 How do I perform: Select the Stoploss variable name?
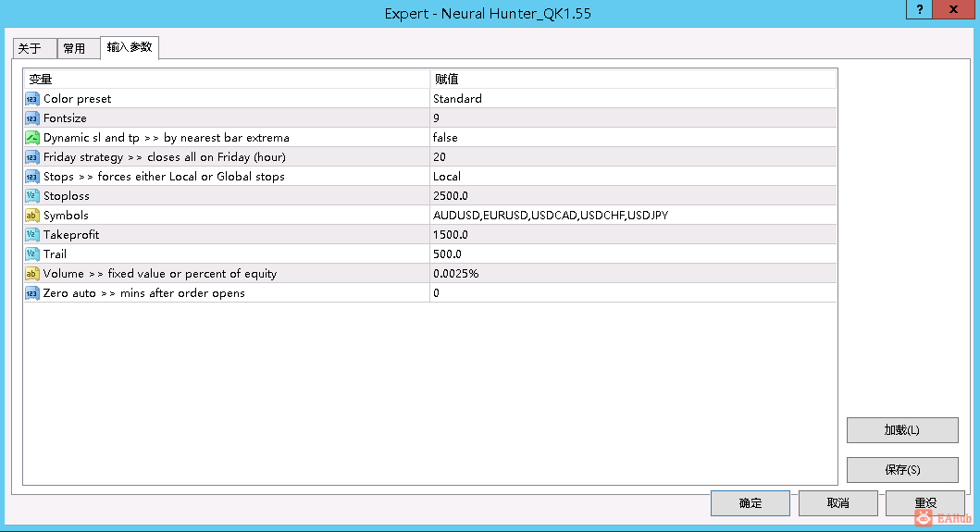click(67, 195)
